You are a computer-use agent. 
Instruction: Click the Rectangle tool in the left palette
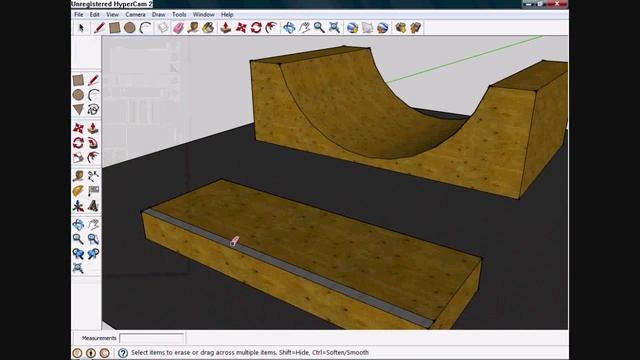coord(78,80)
